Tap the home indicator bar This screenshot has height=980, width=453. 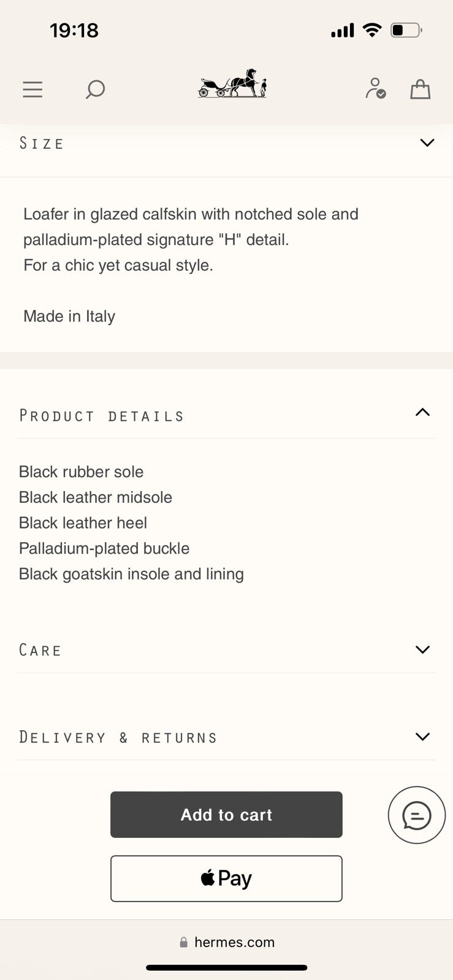click(226, 968)
